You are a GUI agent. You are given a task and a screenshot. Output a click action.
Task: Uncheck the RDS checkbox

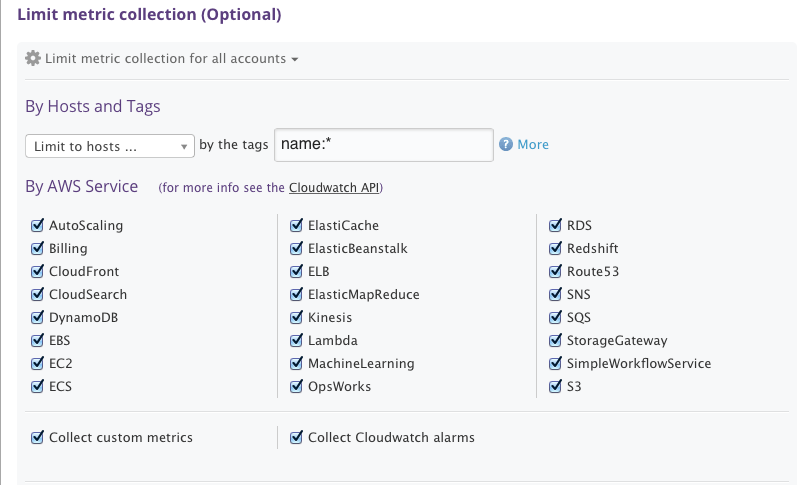556,225
